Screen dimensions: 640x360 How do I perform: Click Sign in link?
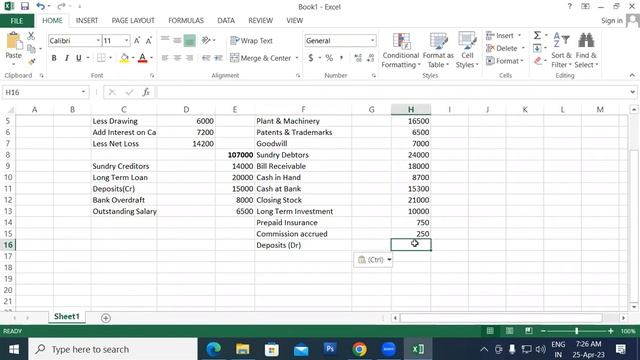[x=611, y=20]
